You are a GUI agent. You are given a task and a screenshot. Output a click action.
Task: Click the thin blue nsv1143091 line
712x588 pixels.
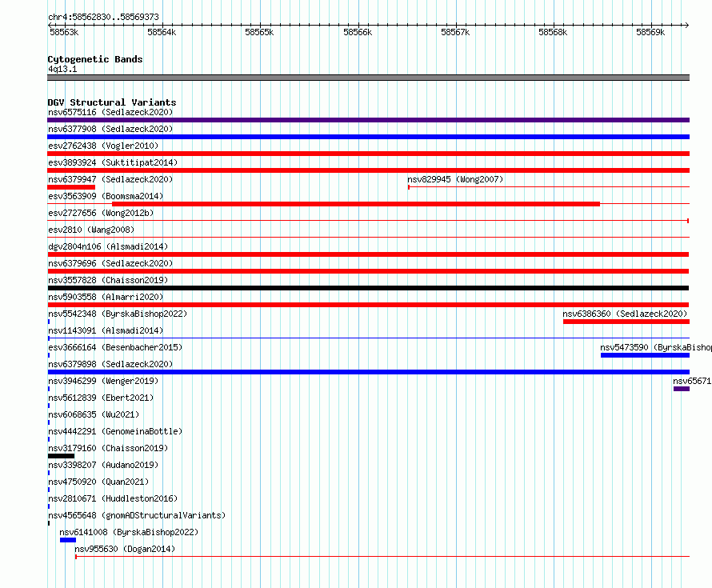(369, 338)
